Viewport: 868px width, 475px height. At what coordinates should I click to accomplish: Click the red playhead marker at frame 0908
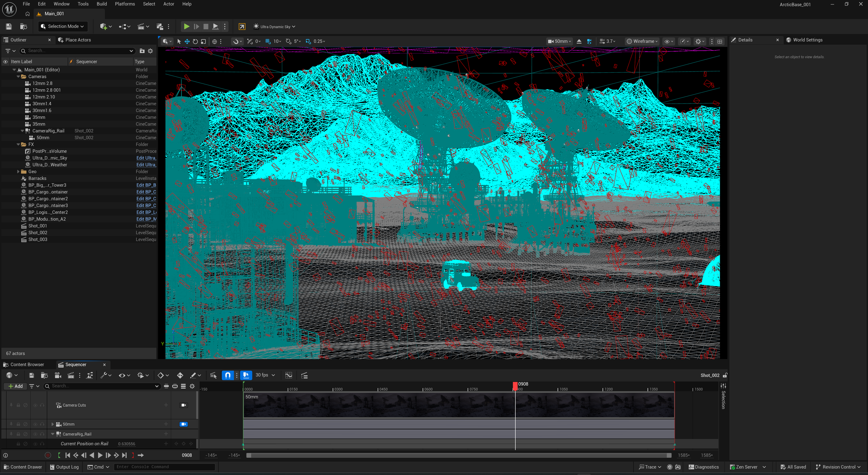[515, 386]
